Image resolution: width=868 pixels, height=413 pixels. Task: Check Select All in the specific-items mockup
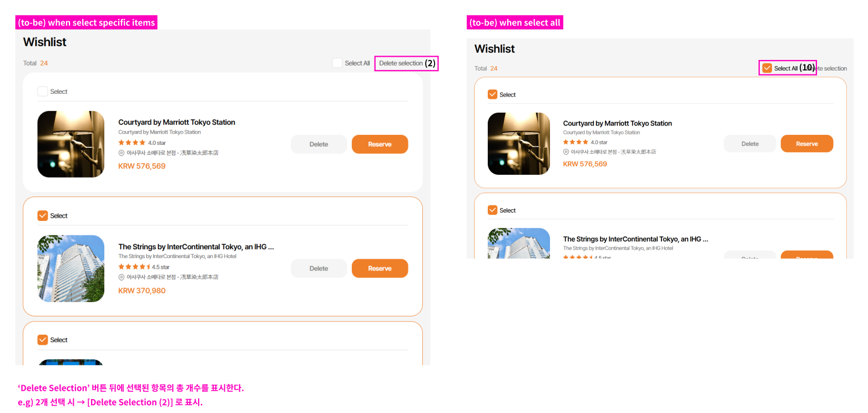click(337, 63)
